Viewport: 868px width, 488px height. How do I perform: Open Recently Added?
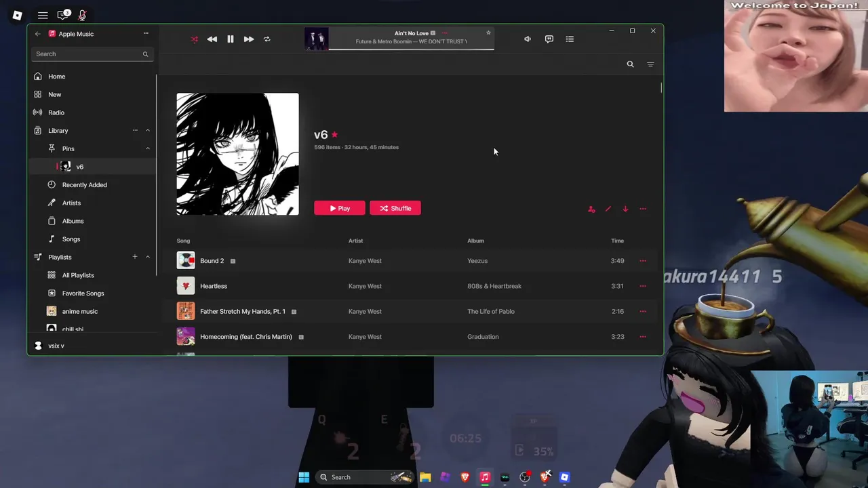click(92, 185)
